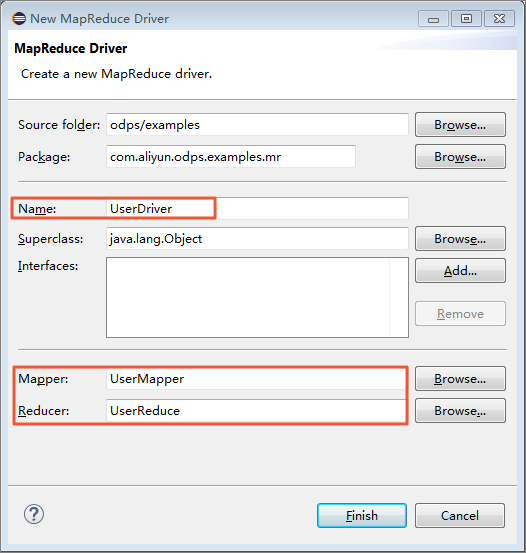Select the Package input field

(x=231, y=157)
